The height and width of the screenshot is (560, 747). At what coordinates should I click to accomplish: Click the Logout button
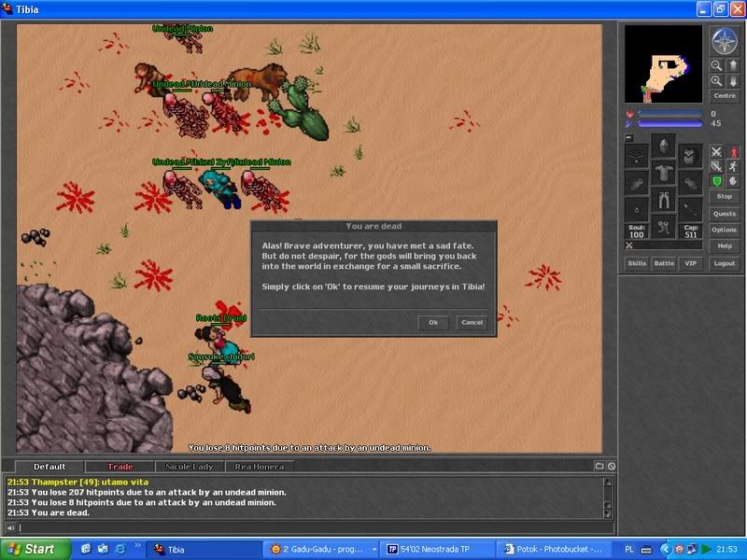click(725, 263)
